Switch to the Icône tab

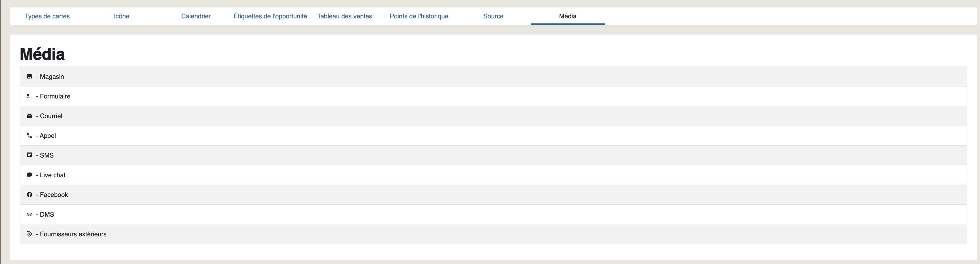click(x=122, y=16)
